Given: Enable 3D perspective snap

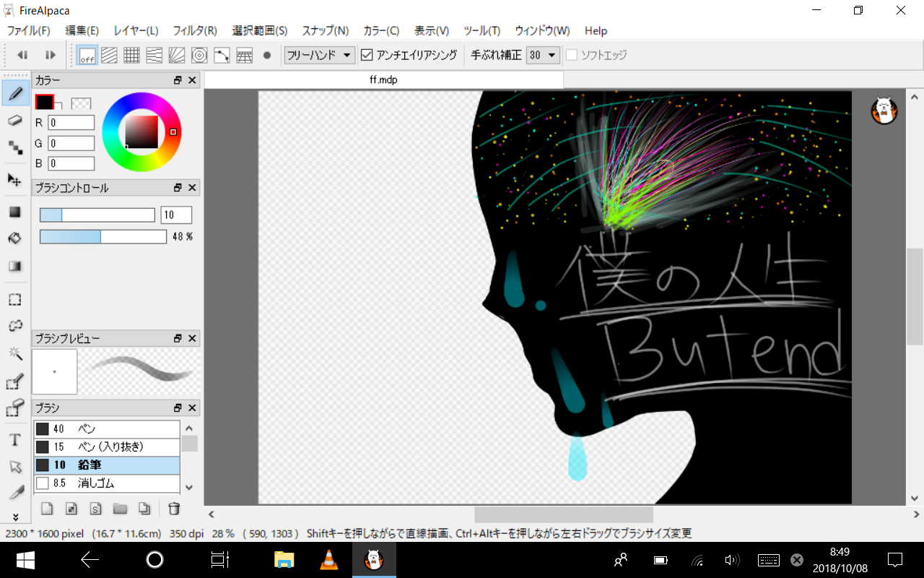Looking at the screenshot, I should pos(244,55).
